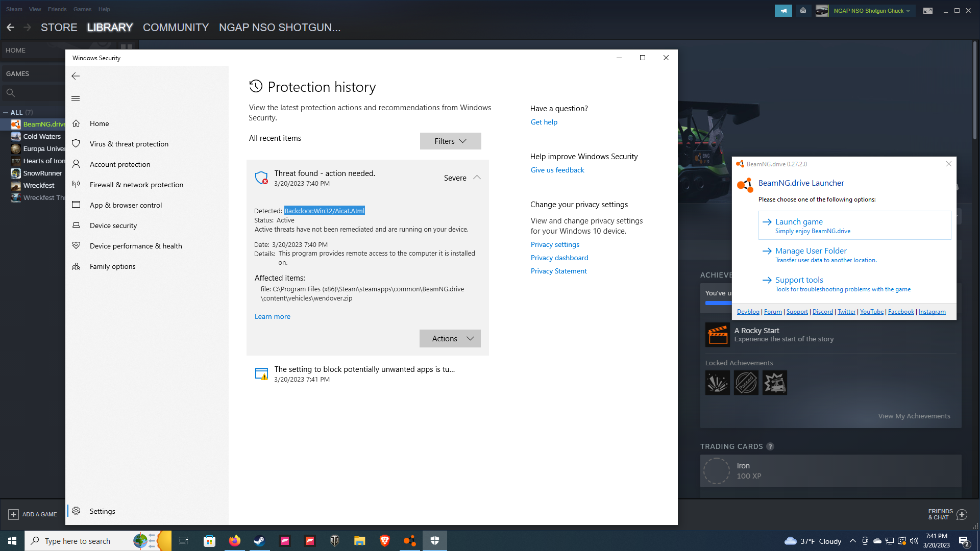This screenshot has height=551, width=980.
Task: Open Steam announcements megaphone icon
Action: [x=783, y=11]
